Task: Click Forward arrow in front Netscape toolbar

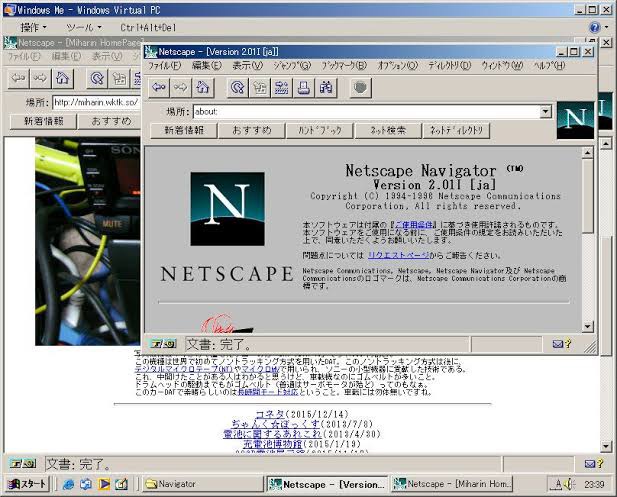Action: click(x=181, y=87)
